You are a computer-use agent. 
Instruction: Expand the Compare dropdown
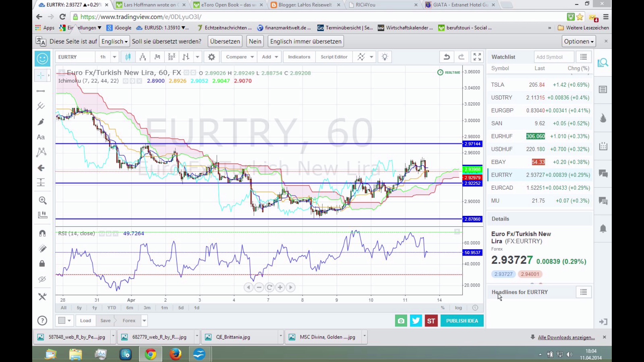(239, 57)
